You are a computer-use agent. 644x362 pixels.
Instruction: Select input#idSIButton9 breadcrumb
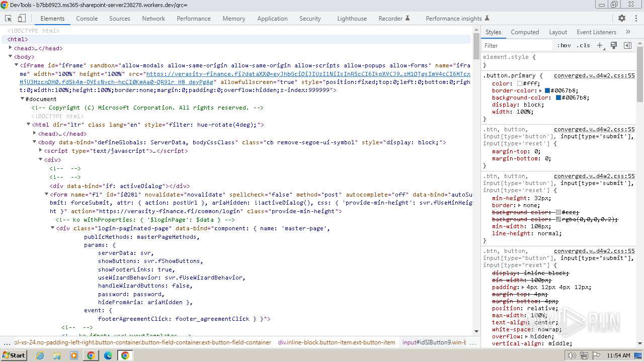434,342
